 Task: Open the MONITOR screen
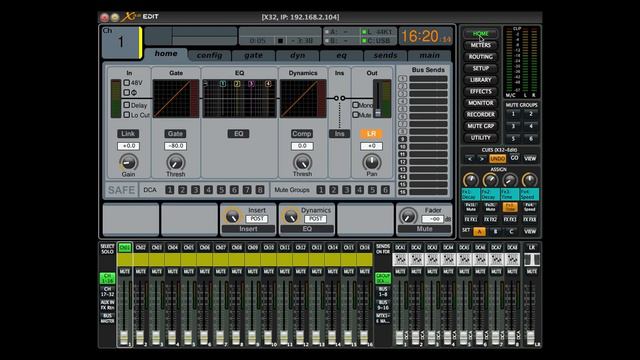click(x=480, y=103)
